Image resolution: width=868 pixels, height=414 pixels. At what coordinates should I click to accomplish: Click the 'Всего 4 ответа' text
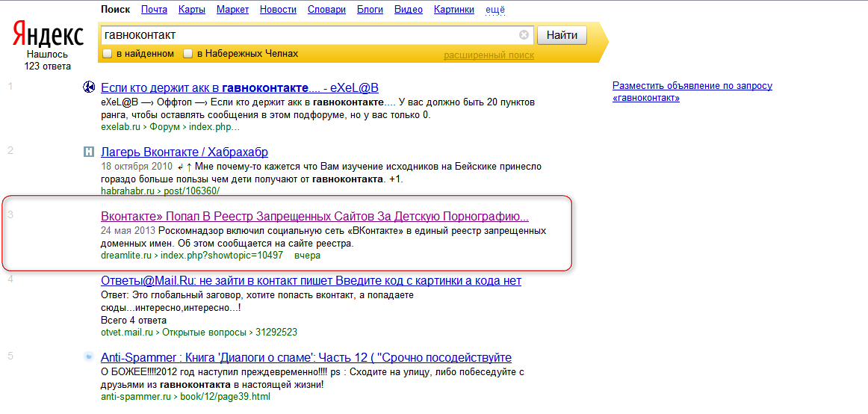point(134,320)
